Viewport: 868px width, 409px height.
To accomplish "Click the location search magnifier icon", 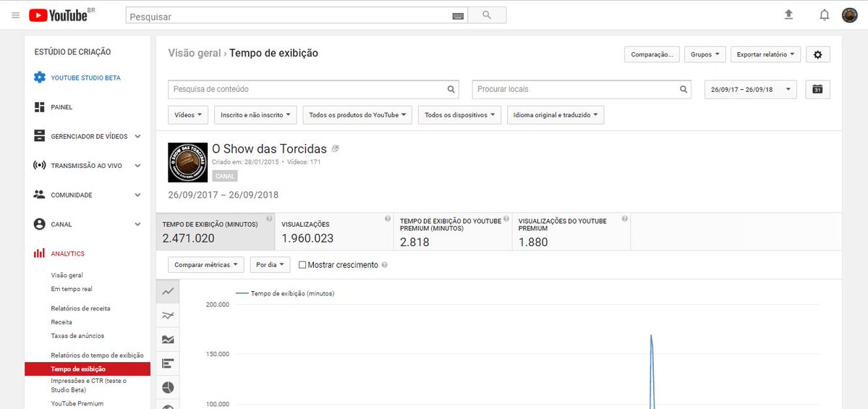I will tap(684, 90).
